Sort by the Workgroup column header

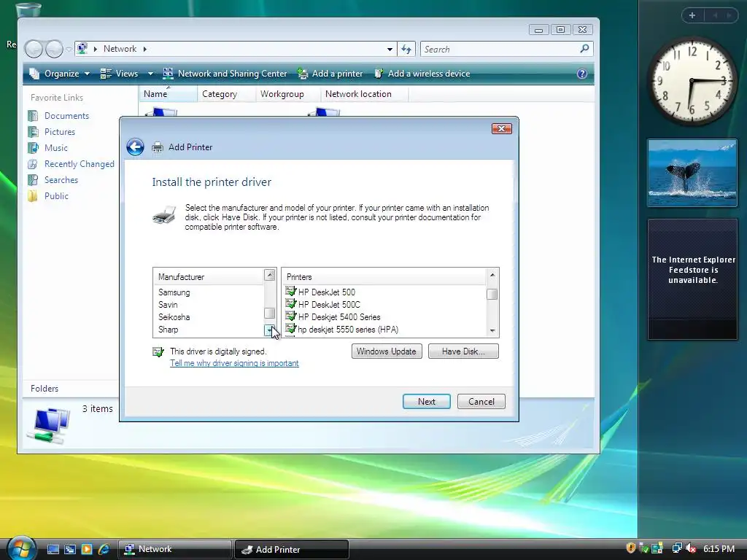tap(287, 94)
